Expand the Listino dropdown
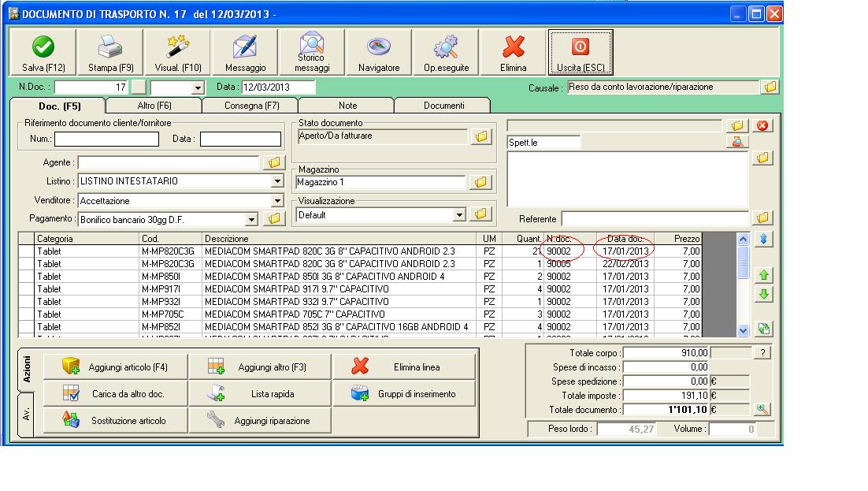 276,182
